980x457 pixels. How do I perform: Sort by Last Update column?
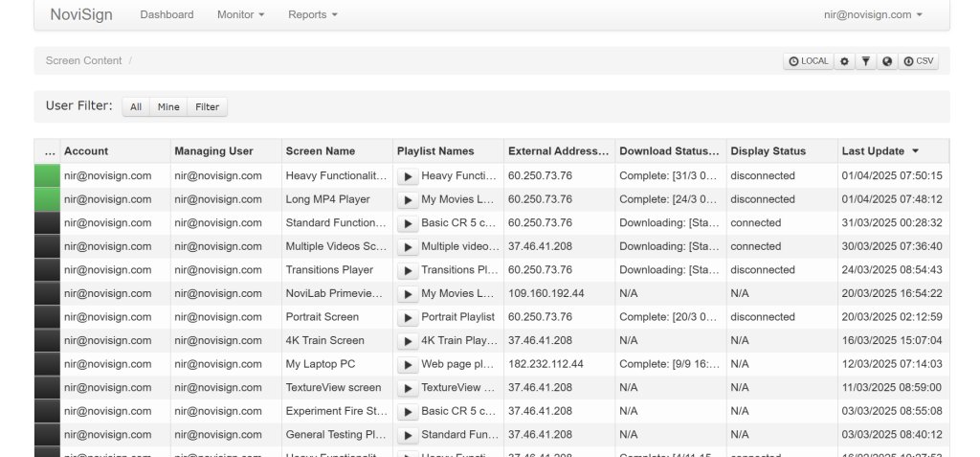(893, 150)
